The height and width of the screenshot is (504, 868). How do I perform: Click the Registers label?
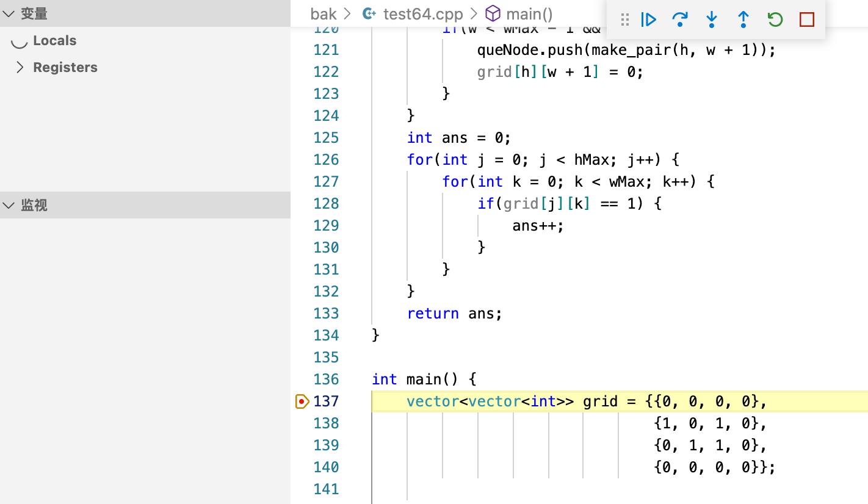(65, 67)
